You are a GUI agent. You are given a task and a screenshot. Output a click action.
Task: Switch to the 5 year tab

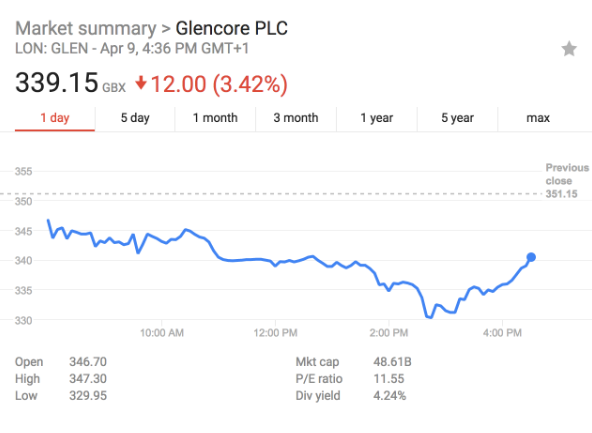(458, 118)
